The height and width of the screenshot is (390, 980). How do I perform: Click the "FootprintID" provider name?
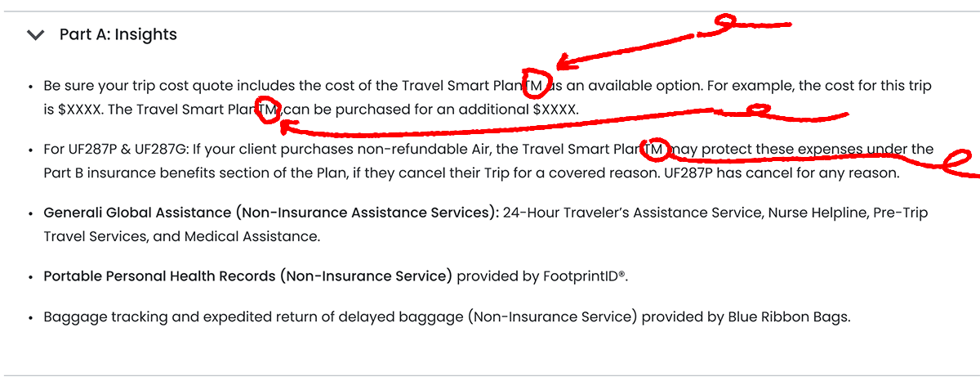[x=581, y=276]
